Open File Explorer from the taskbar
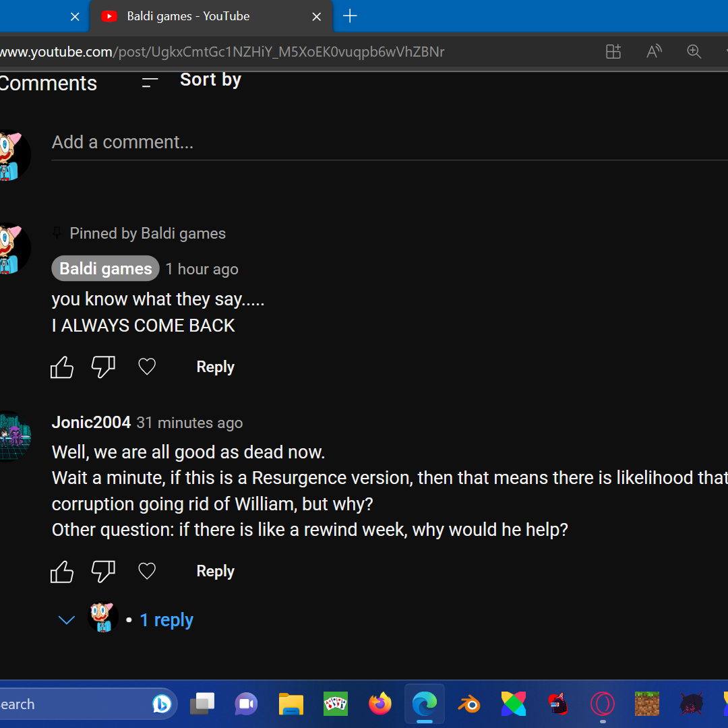 click(291, 704)
